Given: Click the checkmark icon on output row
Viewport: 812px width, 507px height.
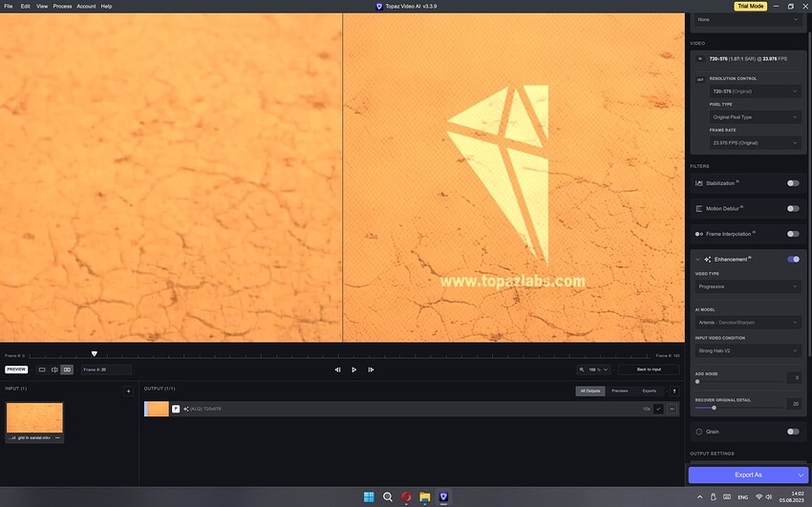Looking at the screenshot, I should coord(658,409).
